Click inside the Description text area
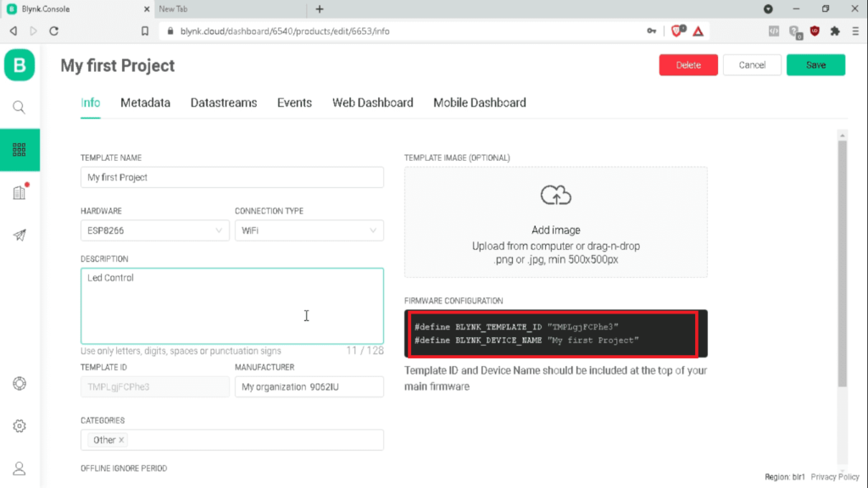The height and width of the screenshot is (488, 868). point(231,307)
